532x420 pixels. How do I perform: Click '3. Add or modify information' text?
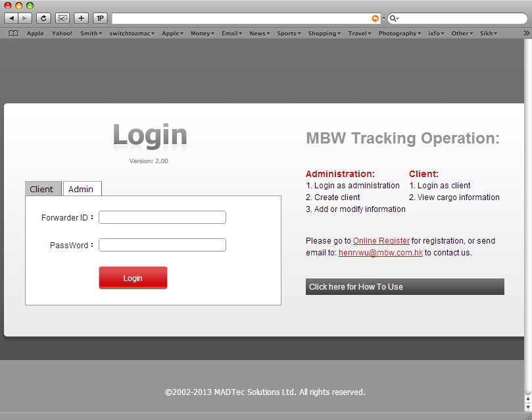356,209
